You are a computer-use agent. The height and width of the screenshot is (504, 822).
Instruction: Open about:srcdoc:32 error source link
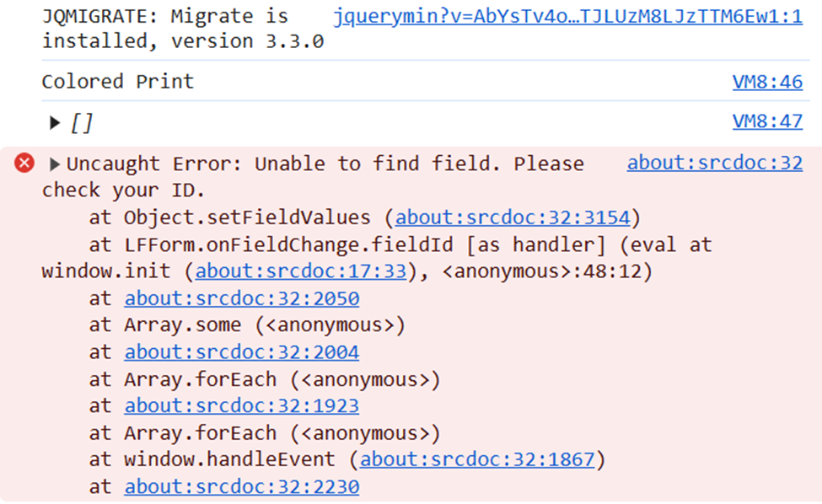tap(715, 163)
